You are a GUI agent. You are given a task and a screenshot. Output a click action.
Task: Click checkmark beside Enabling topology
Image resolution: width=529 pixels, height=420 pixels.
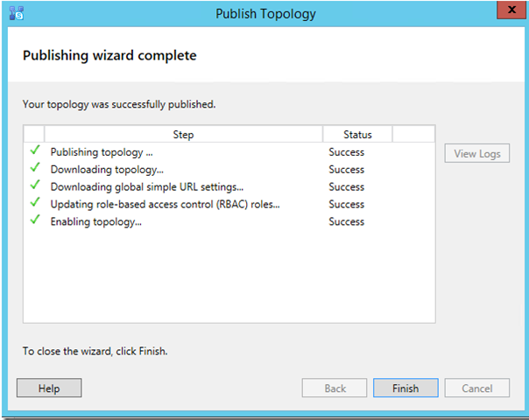(x=35, y=220)
